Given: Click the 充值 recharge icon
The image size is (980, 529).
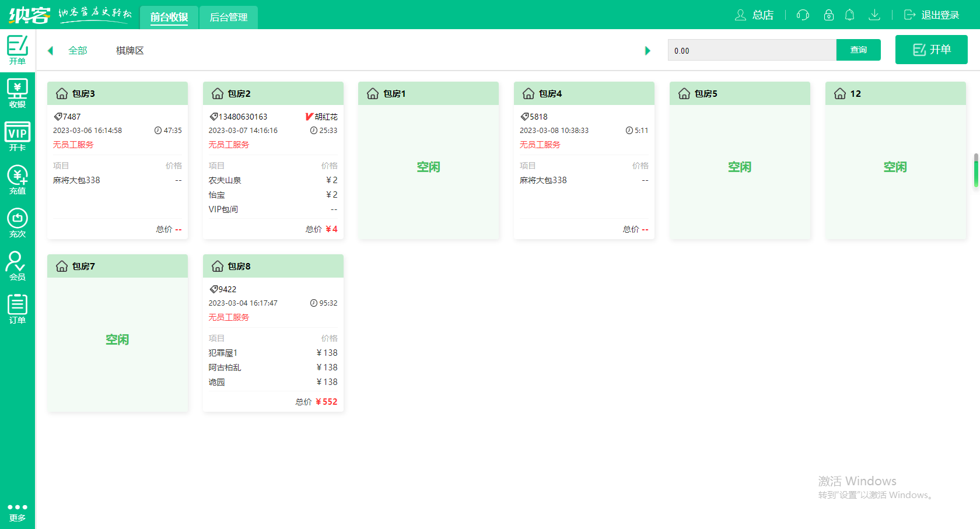Looking at the screenshot, I should point(17,180).
